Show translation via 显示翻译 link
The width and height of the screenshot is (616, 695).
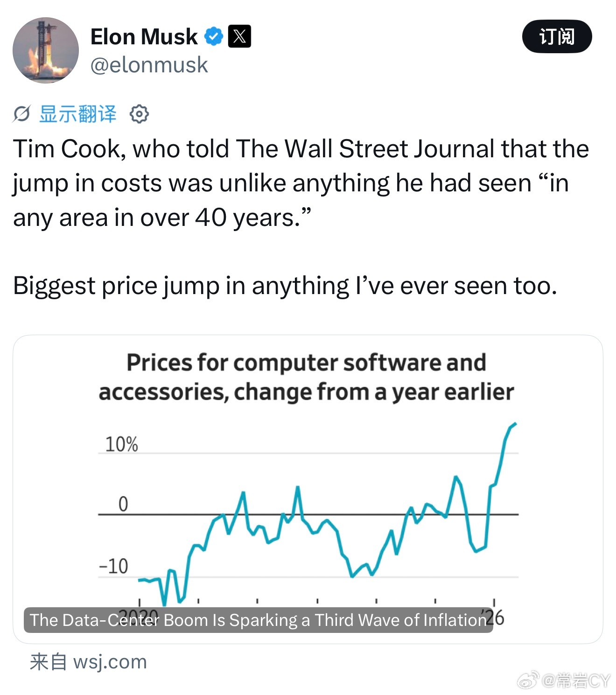pos(77,114)
